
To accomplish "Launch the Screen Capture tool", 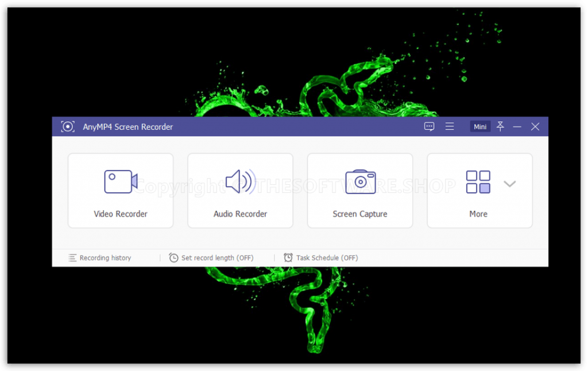I will pyautogui.click(x=360, y=190).
